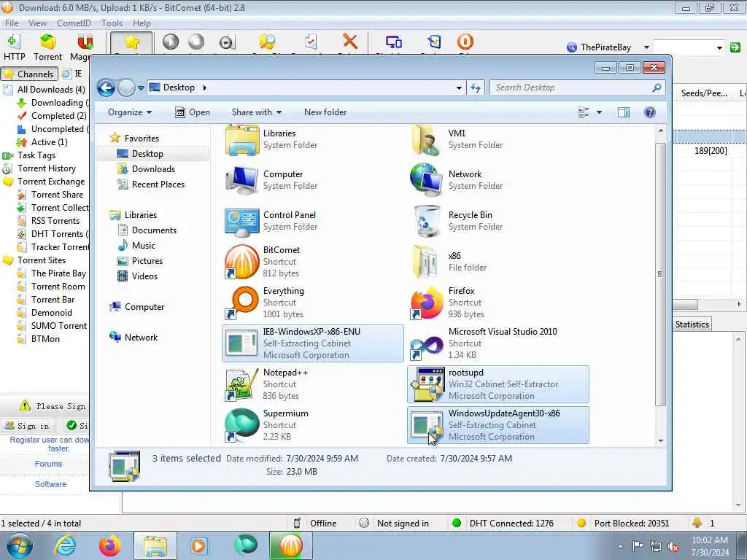Image resolution: width=747 pixels, height=560 pixels.
Task: Open the Share with dropdown
Action: pos(256,112)
